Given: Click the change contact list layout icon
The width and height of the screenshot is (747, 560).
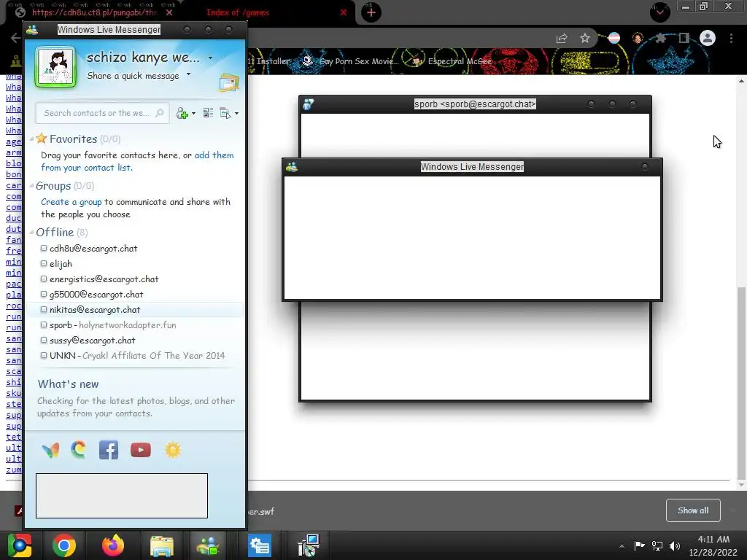Looking at the screenshot, I should click(x=208, y=113).
